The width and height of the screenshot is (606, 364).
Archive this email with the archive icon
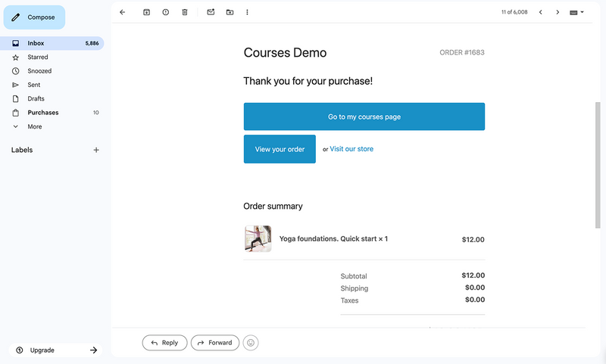[146, 12]
